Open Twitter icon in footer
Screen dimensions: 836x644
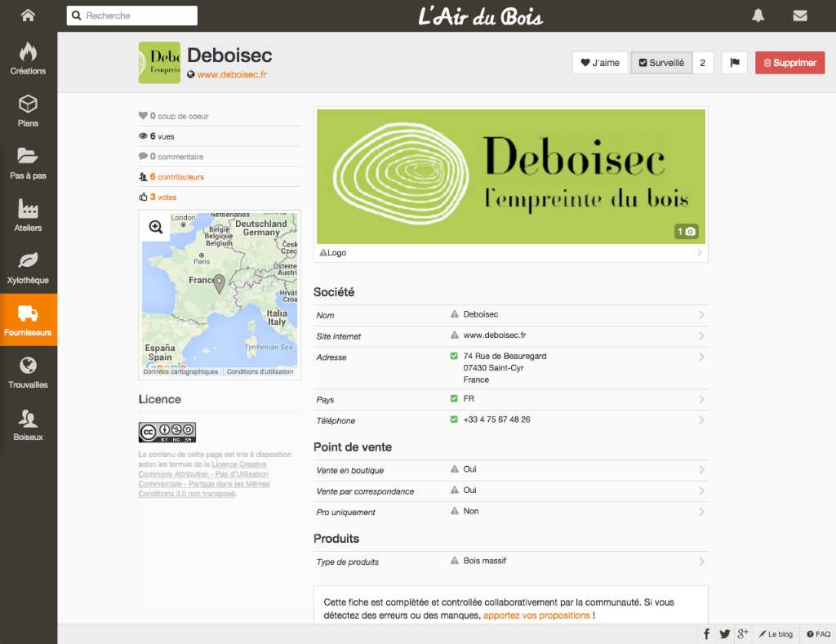point(725,634)
